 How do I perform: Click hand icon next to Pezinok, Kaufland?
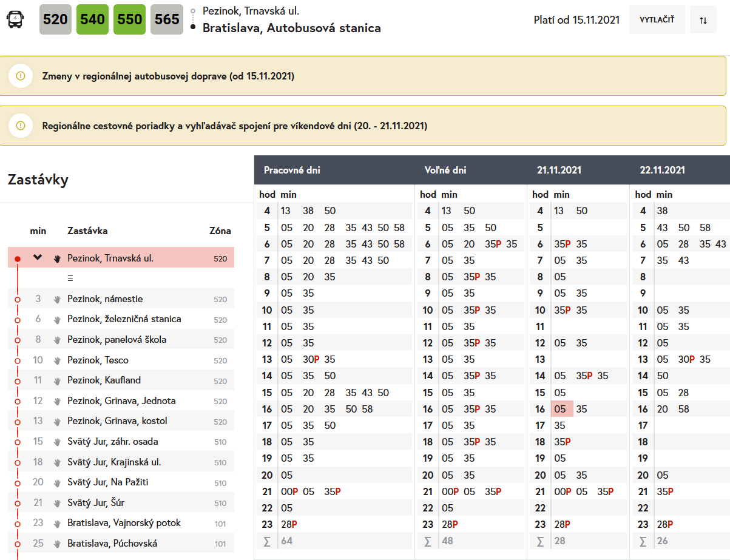(x=58, y=381)
